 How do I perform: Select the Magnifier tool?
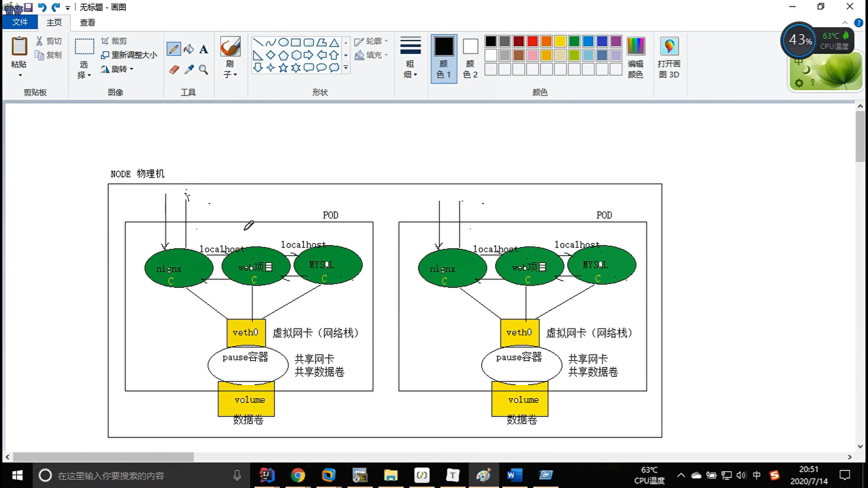(x=204, y=70)
